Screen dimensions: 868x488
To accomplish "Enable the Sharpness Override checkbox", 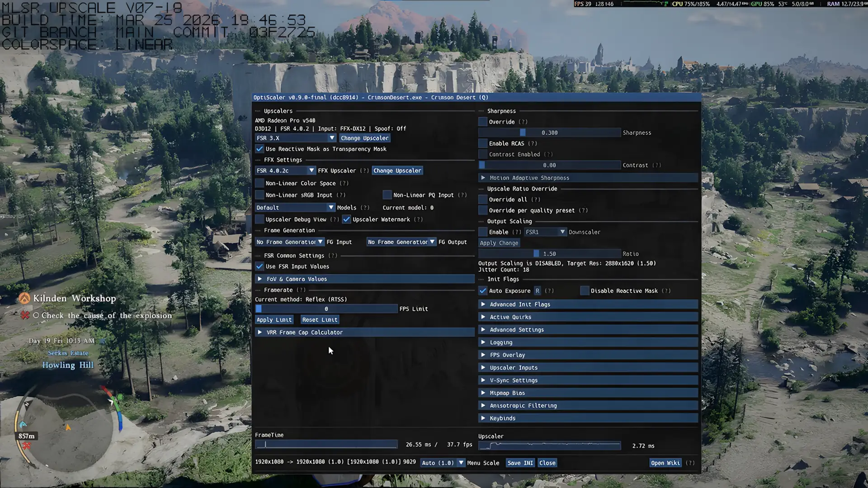I will pos(483,122).
